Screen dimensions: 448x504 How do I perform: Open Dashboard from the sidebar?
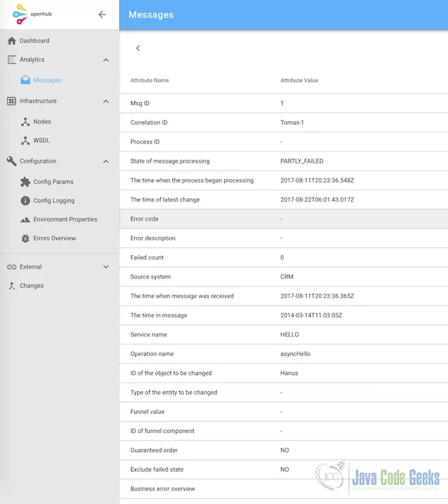[x=34, y=41]
